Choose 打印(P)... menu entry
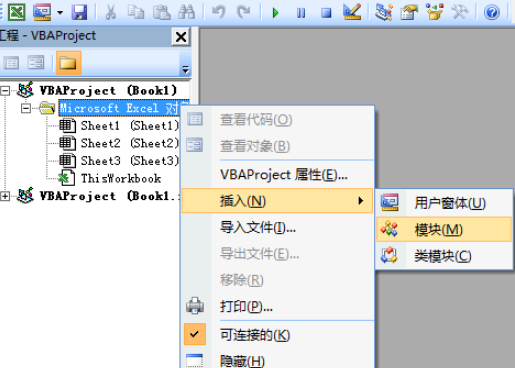 pyautogui.click(x=277, y=306)
